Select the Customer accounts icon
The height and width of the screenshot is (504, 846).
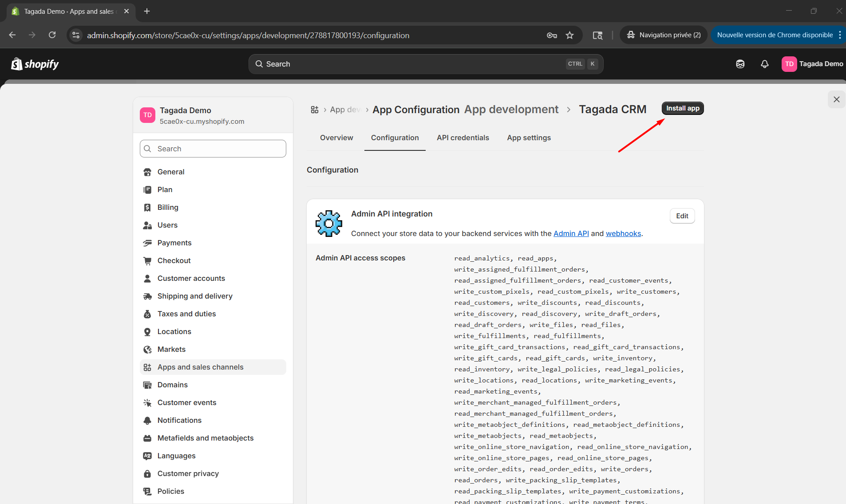tap(147, 279)
